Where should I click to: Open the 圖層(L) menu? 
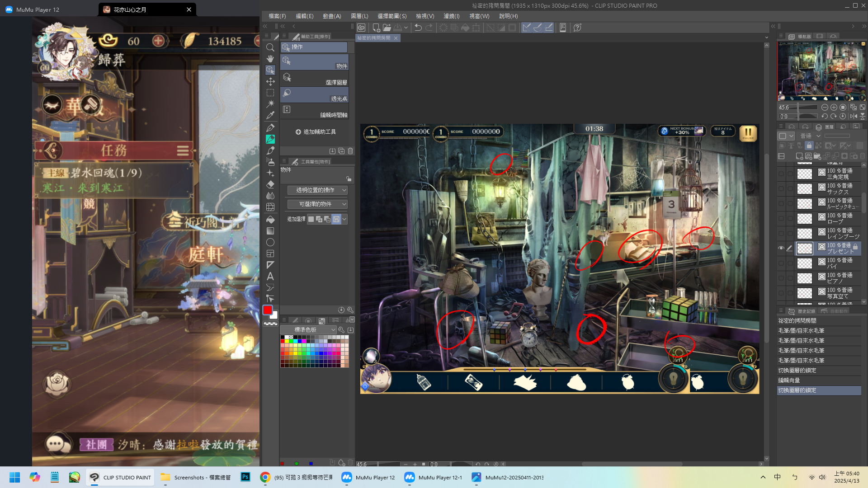[x=359, y=16]
